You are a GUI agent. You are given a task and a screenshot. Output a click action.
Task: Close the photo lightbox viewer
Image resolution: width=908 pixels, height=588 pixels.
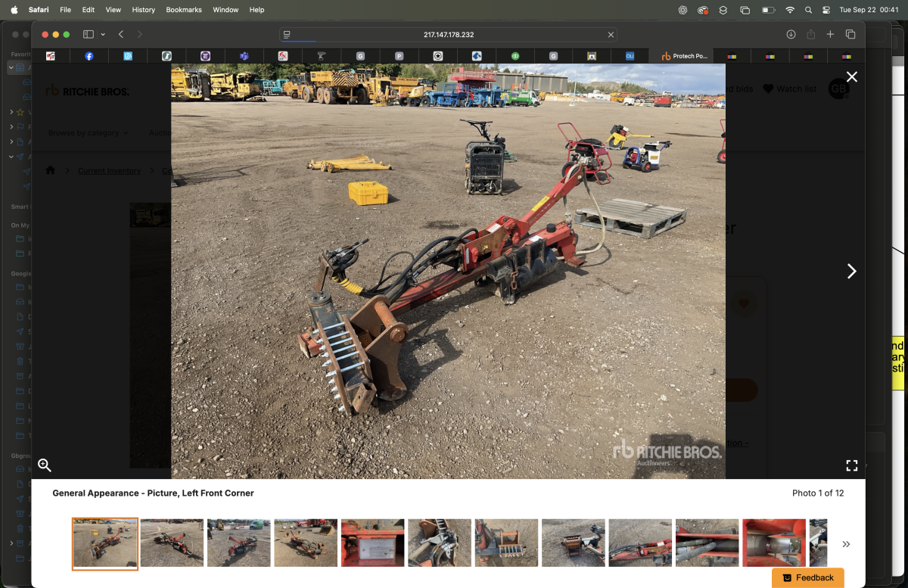tap(852, 76)
